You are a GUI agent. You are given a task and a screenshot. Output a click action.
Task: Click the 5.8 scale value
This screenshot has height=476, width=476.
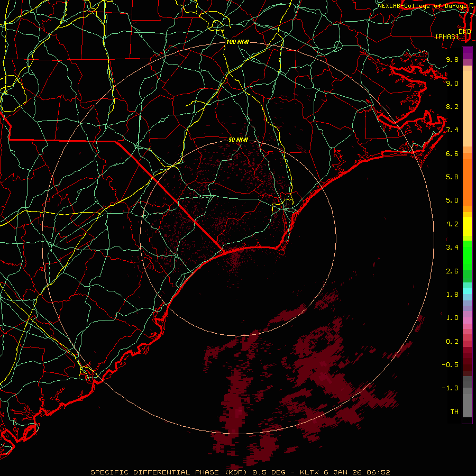pos(452,177)
